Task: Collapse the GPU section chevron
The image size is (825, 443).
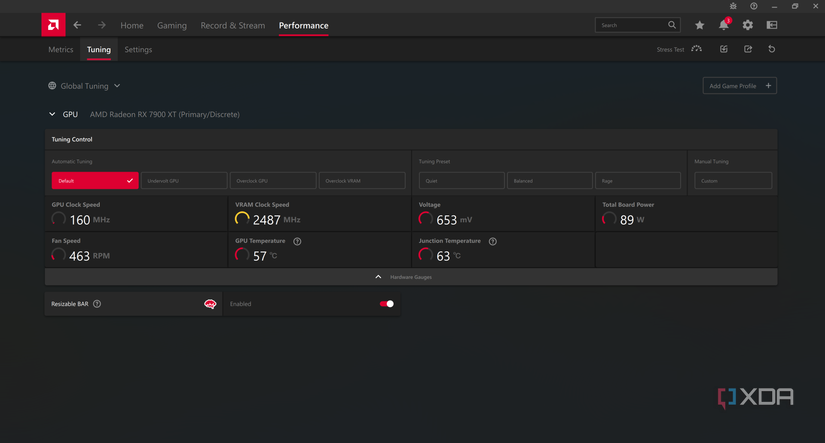Action: (53, 115)
